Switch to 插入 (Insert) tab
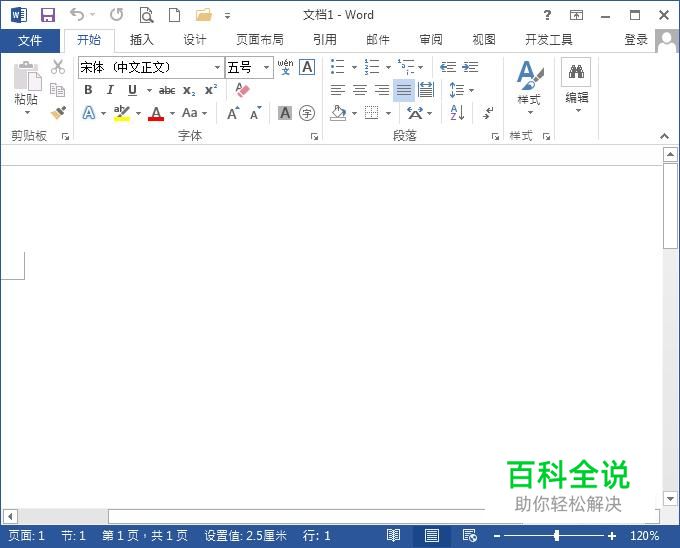Screen dimensions: 680x548 pyautogui.click(x=142, y=40)
